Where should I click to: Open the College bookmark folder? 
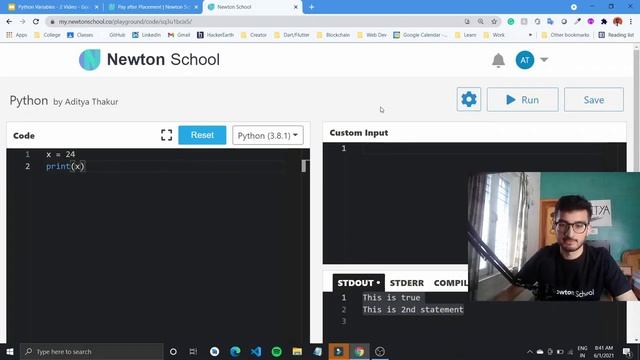click(47, 35)
